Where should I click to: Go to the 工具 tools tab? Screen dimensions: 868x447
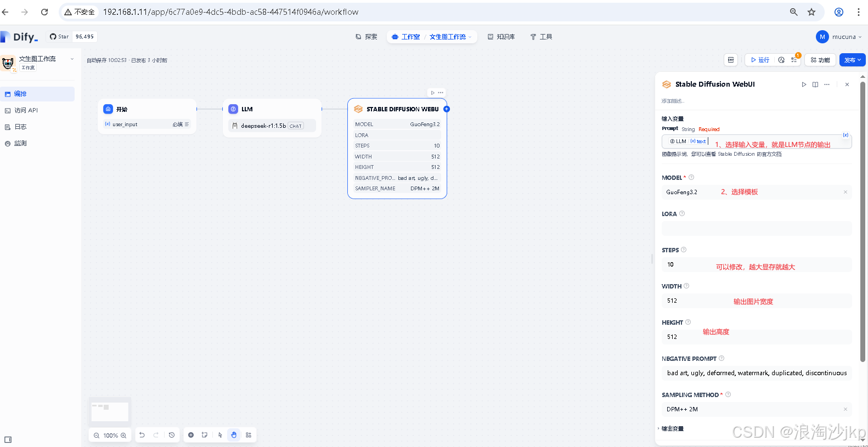[x=541, y=37]
